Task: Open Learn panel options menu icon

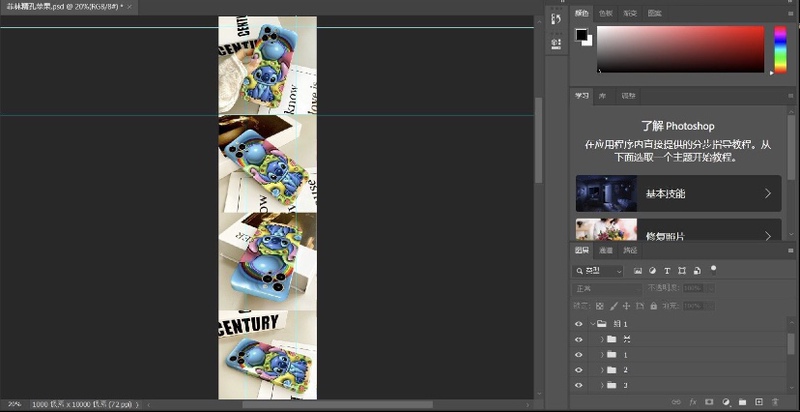Action: point(791,96)
